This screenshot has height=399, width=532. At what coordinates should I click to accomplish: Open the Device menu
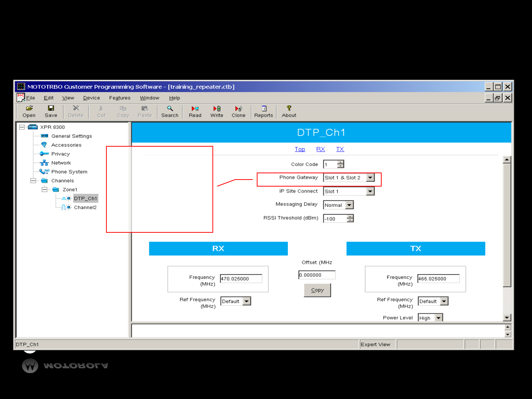click(92, 98)
